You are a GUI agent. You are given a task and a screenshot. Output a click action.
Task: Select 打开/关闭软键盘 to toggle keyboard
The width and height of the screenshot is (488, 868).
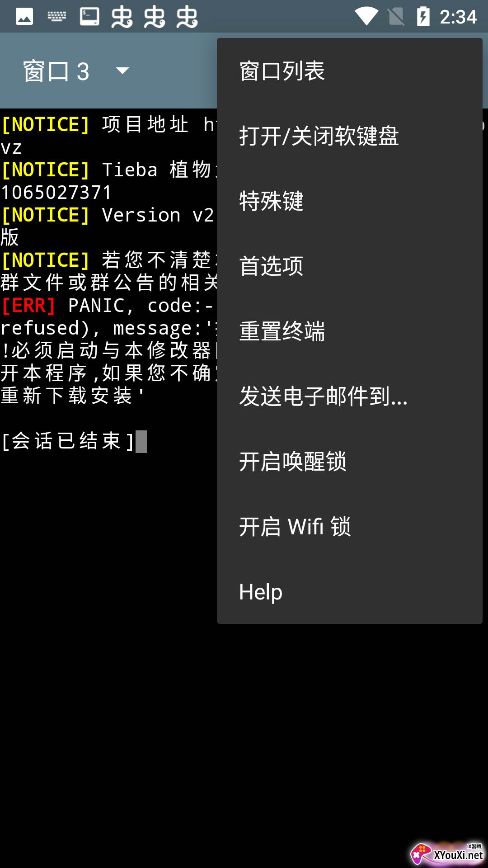350,136
